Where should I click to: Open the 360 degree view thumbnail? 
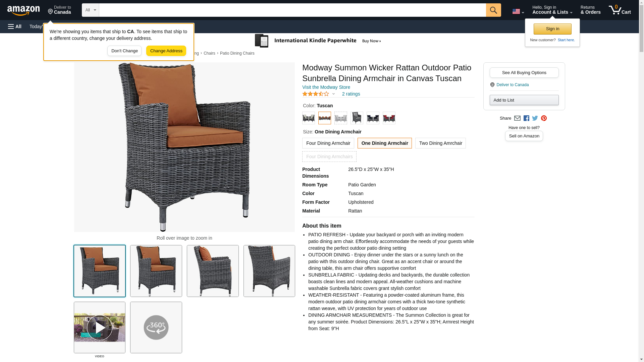point(156,327)
